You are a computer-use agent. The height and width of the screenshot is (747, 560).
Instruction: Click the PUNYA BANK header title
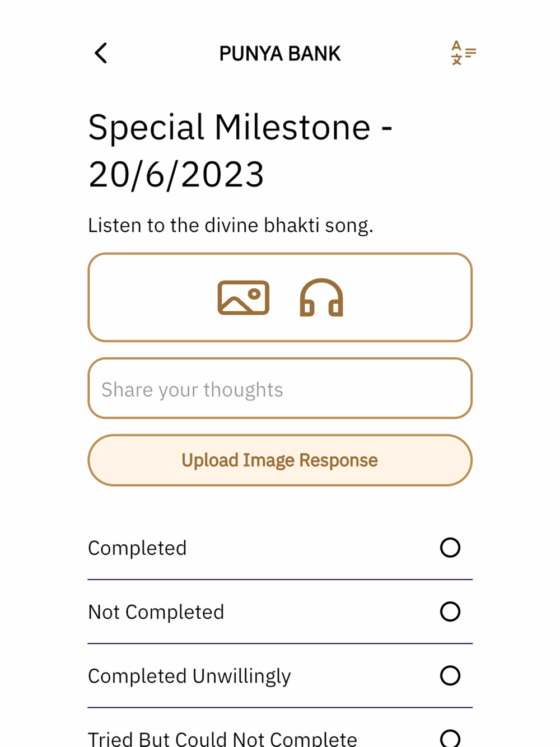pyautogui.click(x=279, y=54)
